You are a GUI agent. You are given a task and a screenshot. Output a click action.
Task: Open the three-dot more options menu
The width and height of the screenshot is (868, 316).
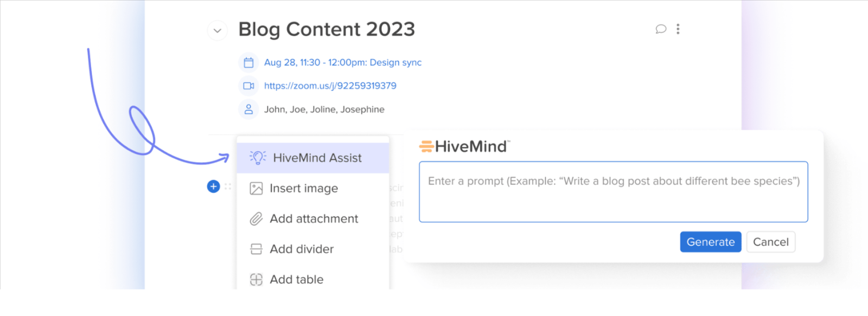tap(678, 29)
